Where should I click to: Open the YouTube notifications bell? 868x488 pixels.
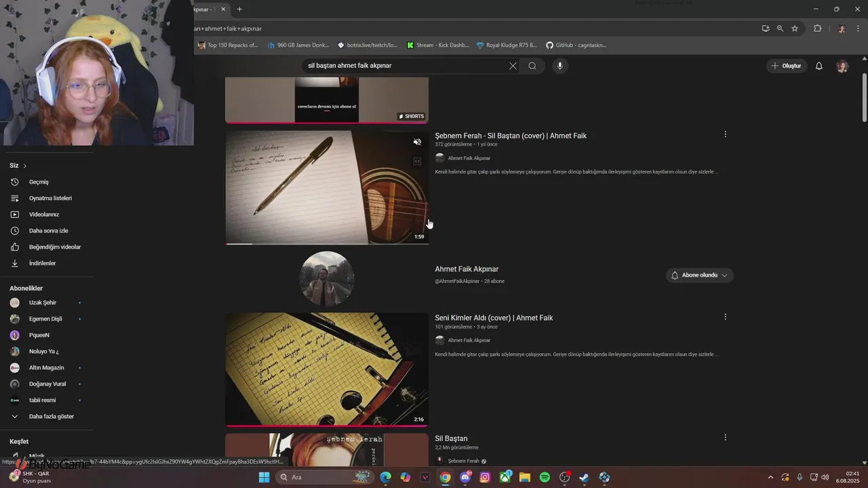(x=819, y=66)
